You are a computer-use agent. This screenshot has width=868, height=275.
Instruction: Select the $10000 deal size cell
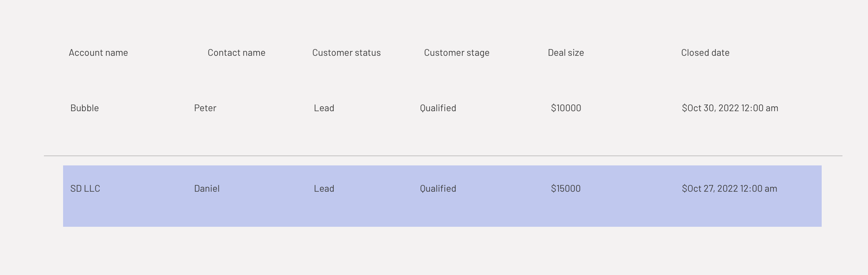566,108
